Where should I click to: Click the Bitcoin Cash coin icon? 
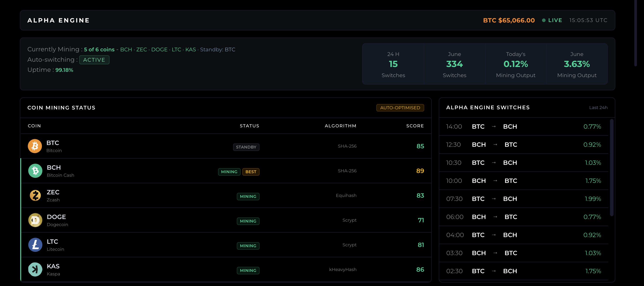pyautogui.click(x=35, y=171)
